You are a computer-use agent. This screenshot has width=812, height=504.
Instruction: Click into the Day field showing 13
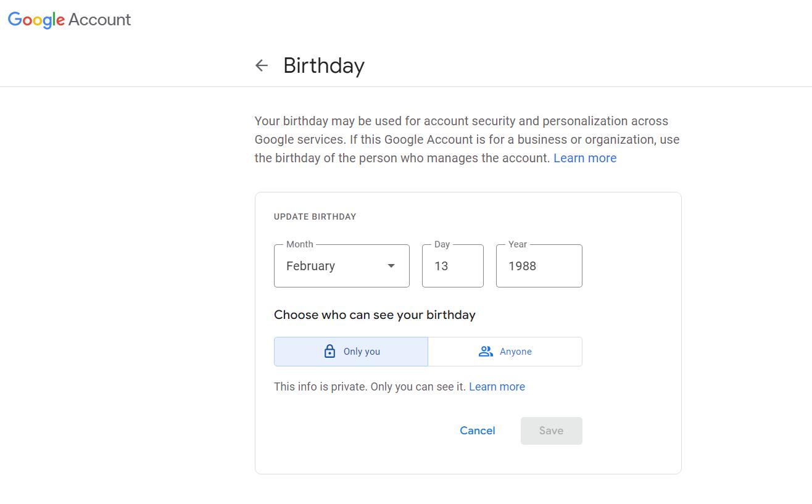(452, 266)
